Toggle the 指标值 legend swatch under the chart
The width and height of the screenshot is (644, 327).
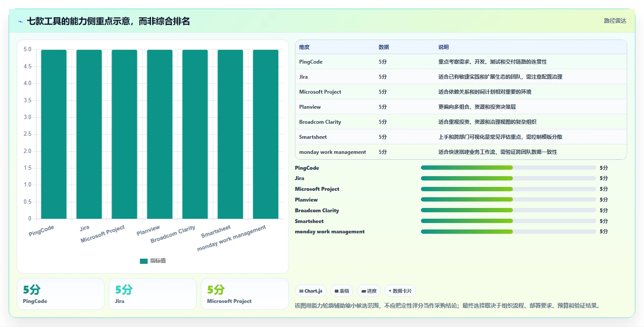pyautogui.click(x=144, y=261)
